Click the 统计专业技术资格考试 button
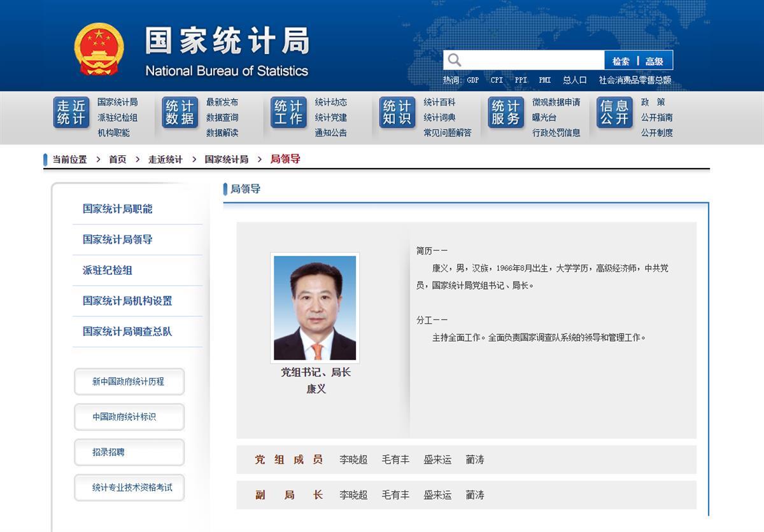 click(x=129, y=487)
